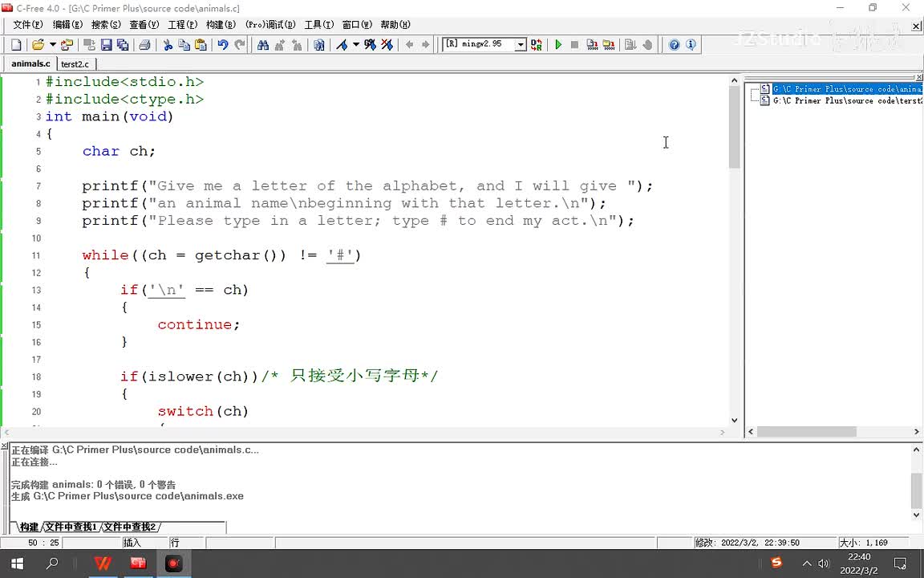
Task: Open the bookmark flag dropdown arrow
Action: point(356,45)
